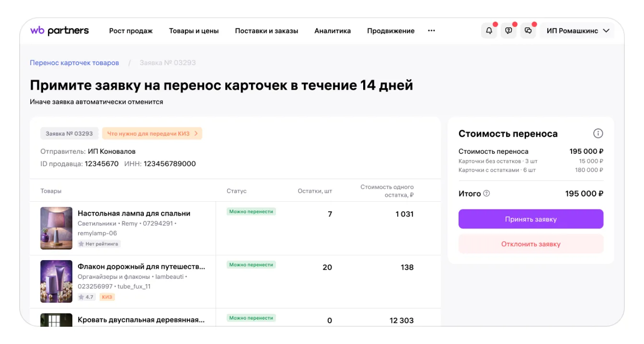Click the Нет рейтинга badge
This screenshot has height=344, width=644.
[99, 244]
